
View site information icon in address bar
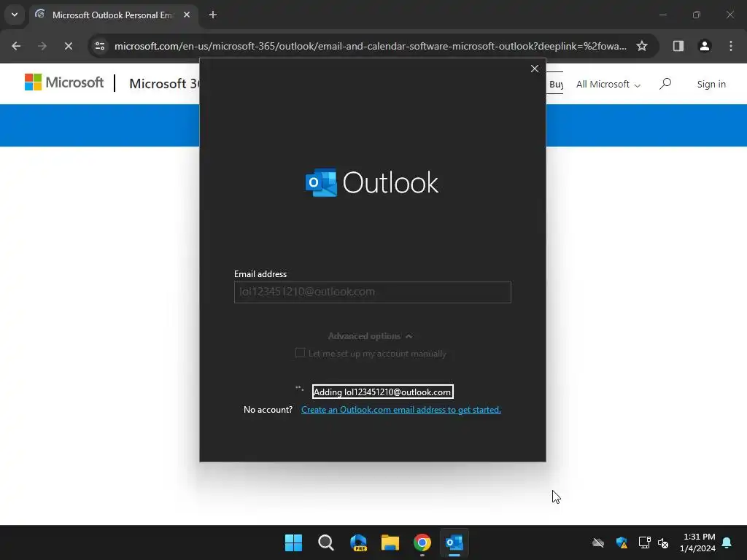pyautogui.click(x=100, y=46)
